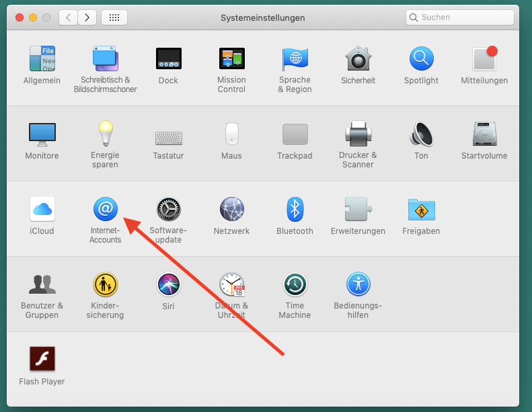Open the Time Machine pane
The height and width of the screenshot is (412, 532).
click(x=295, y=285)
